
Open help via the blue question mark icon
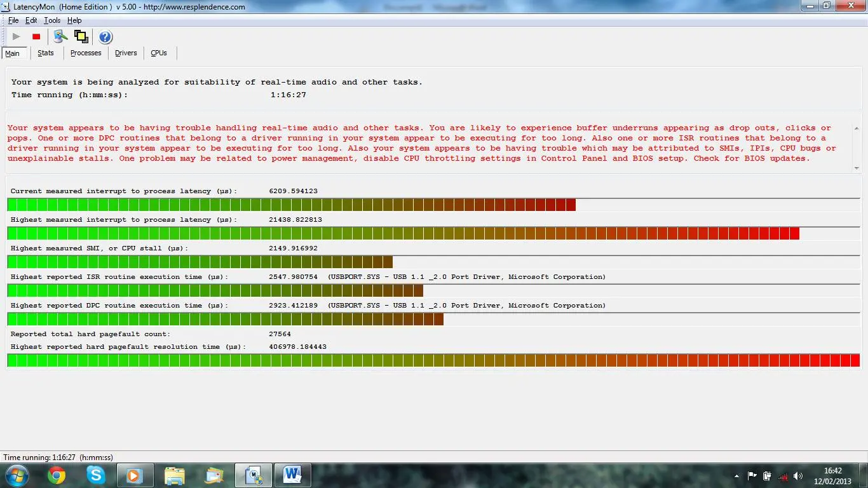105,37
